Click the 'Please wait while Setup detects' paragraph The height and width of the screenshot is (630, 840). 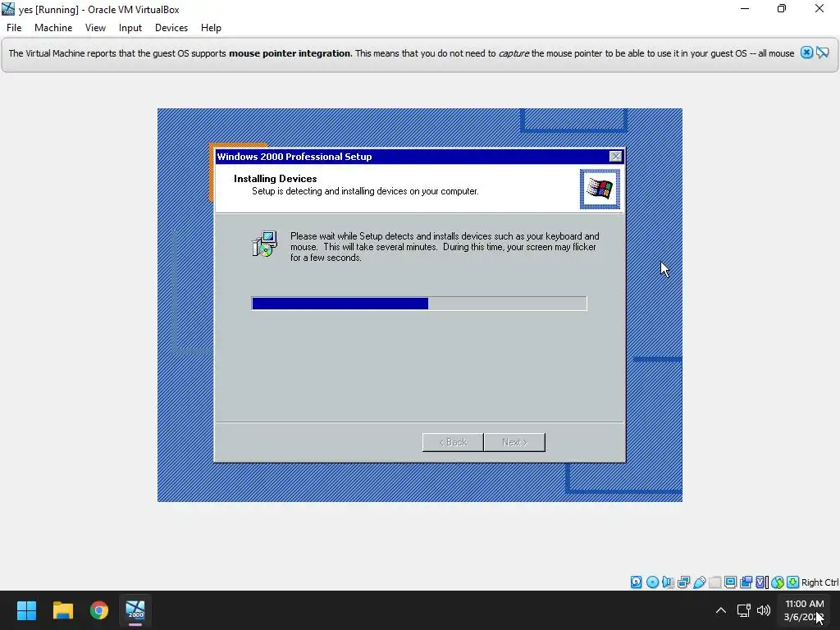445,247
